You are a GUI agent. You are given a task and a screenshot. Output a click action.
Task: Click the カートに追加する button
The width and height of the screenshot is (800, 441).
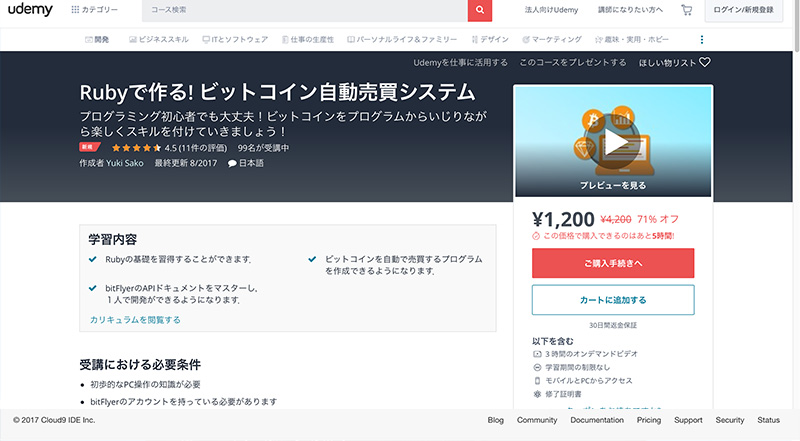point(613,300)
